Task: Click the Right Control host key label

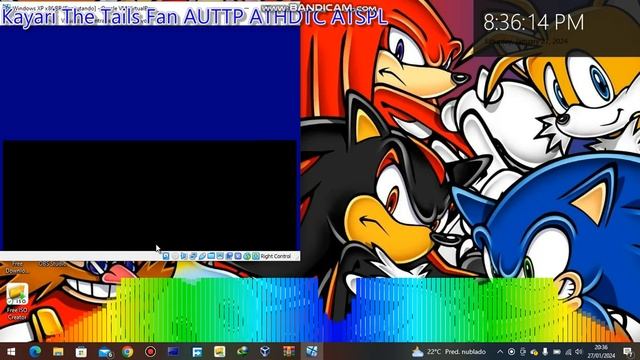Action: (276, 256)
